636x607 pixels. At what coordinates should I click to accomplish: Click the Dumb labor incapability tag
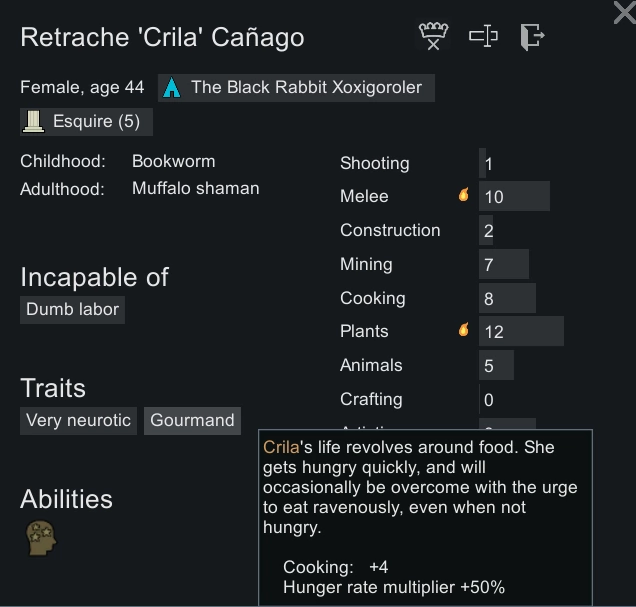72,309
